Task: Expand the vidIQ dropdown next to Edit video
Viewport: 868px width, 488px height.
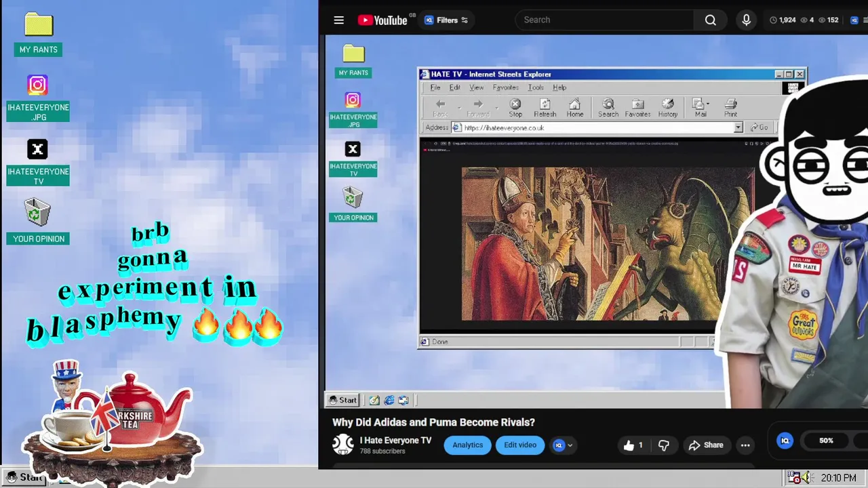Action: 564,445
